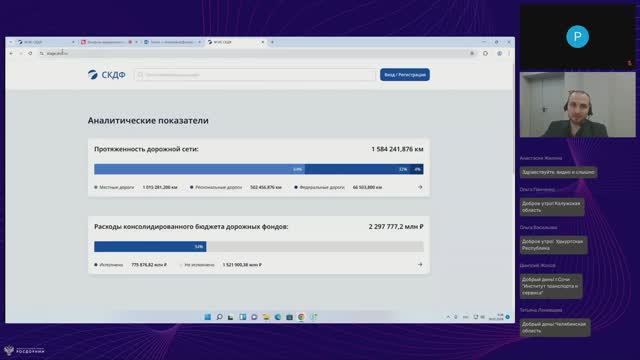Click the taskbar clock and date
This screenshot has width=640, height=360.
(496, 317)
